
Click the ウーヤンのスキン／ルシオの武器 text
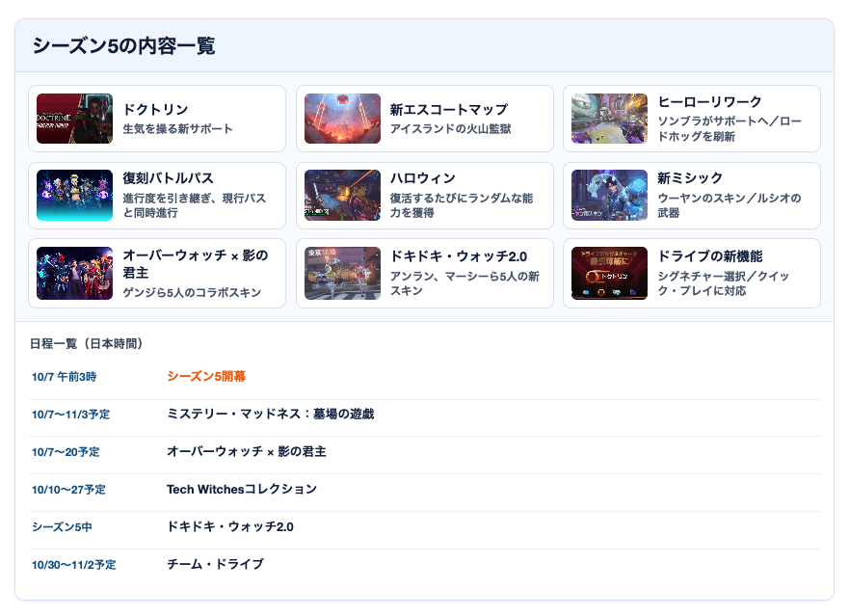coord(730,205)
